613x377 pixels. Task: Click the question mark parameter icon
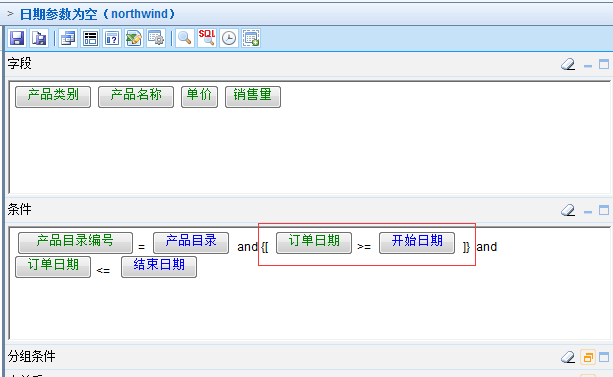(112, 38)
